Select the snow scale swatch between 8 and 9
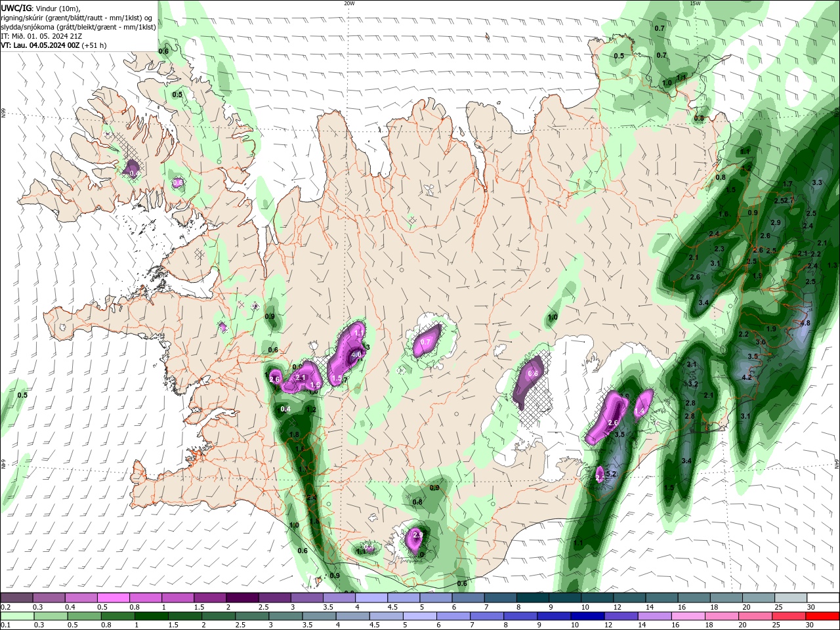840x630 pixels. coord(532,597)
